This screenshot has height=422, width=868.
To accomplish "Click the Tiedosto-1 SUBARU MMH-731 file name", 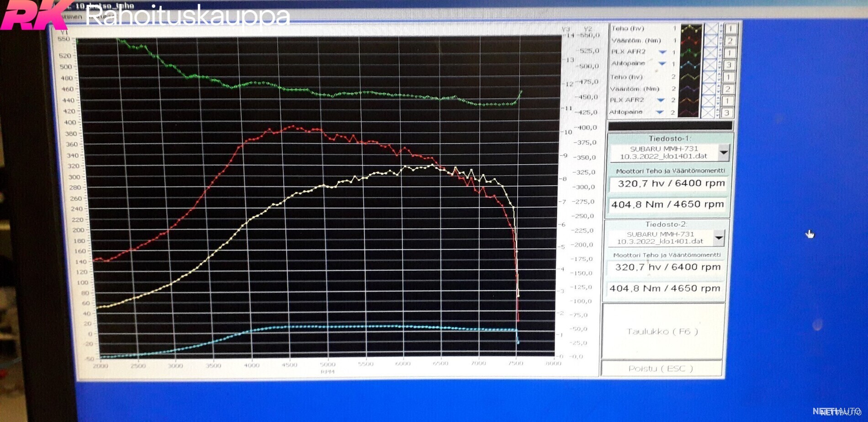I will coord(664,152).
